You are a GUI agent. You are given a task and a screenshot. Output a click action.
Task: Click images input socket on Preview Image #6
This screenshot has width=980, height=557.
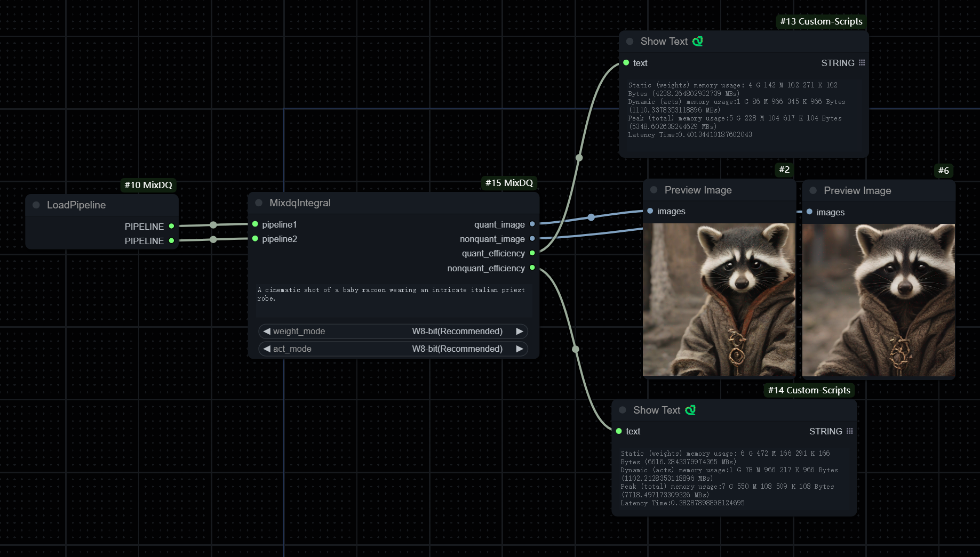click(x=809, y=212)
